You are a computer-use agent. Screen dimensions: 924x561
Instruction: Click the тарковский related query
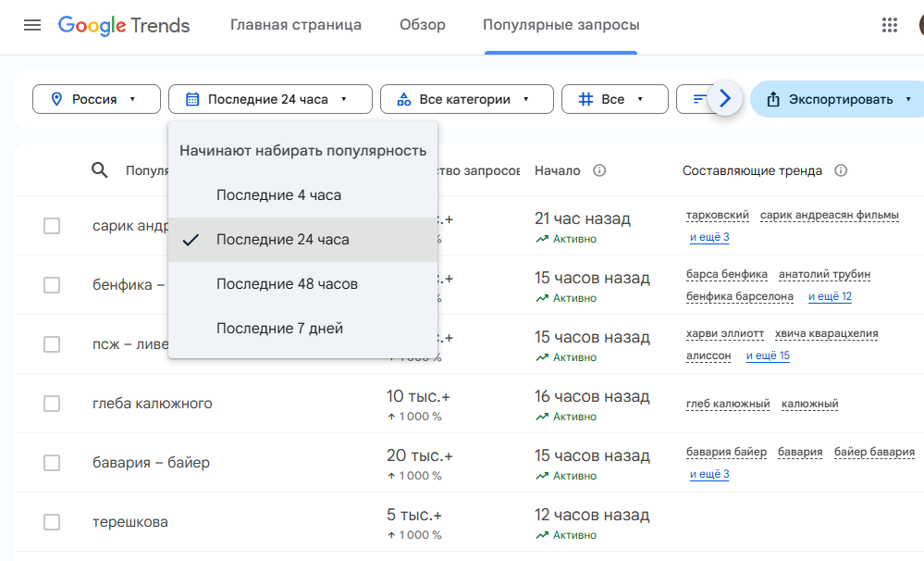coord(717,216)
